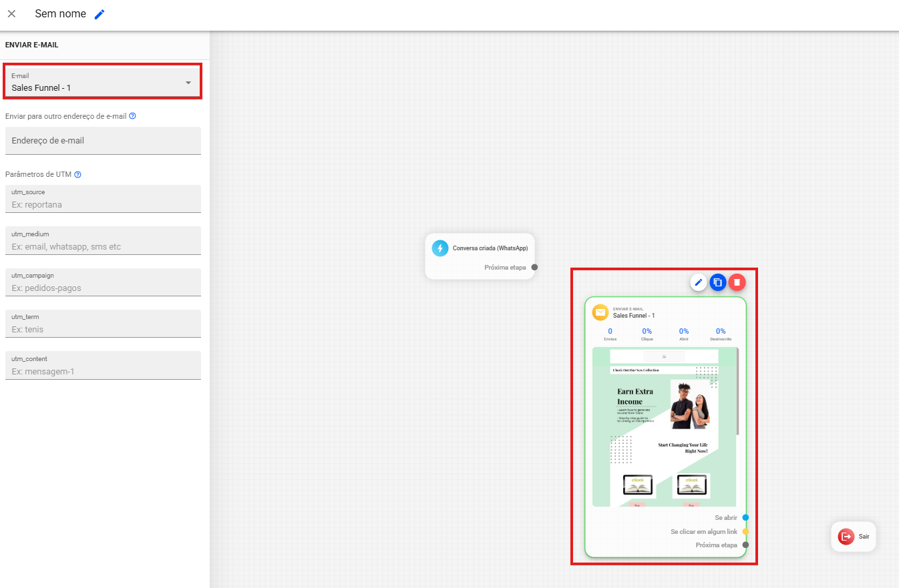Close the automation editor with X
This screenshot has width=899, height=588.
click(x=11, y=14)
